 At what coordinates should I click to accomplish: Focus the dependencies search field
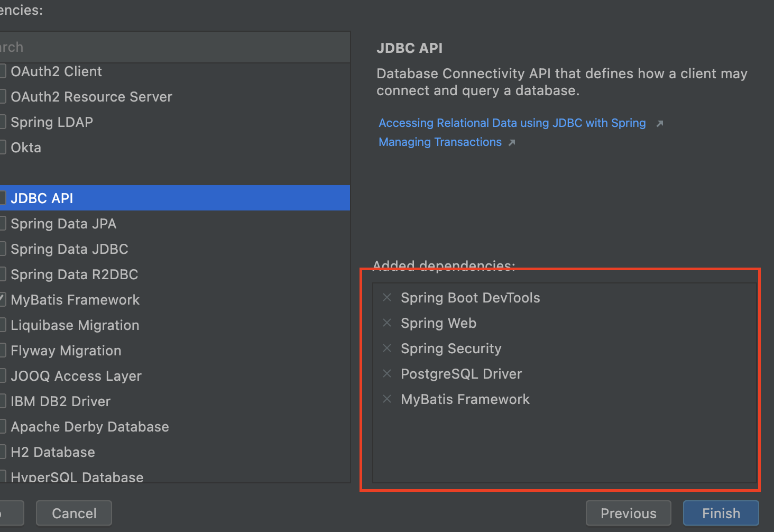174,47
